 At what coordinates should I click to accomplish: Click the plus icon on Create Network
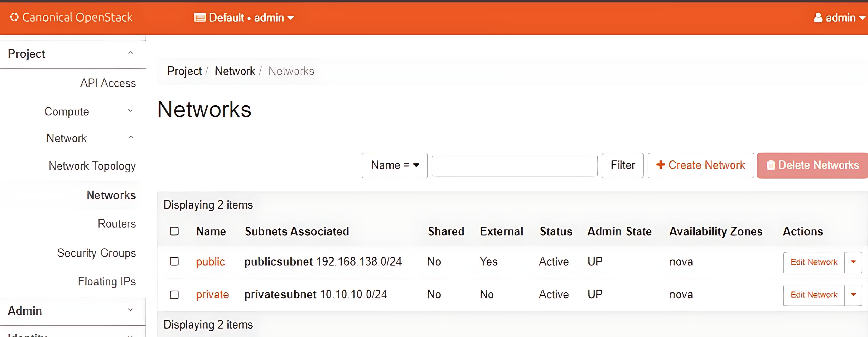point(660,165)
